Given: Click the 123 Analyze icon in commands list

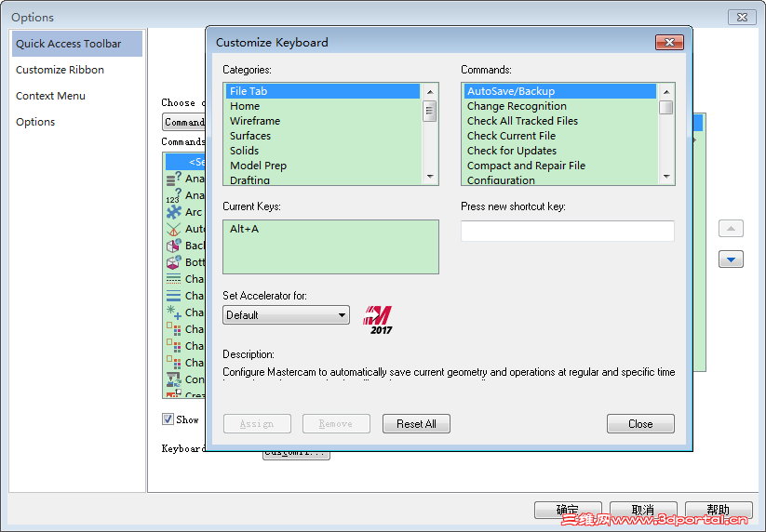Looking at the screenshot, I should click(x=173, y=195).
